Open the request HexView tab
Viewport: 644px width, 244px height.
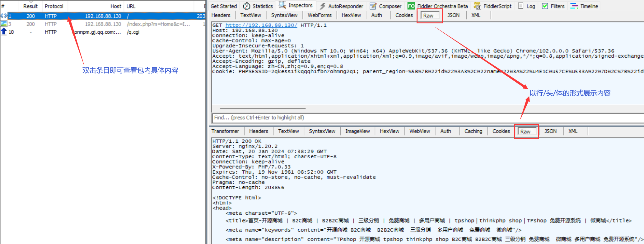[x=351, y=15]
